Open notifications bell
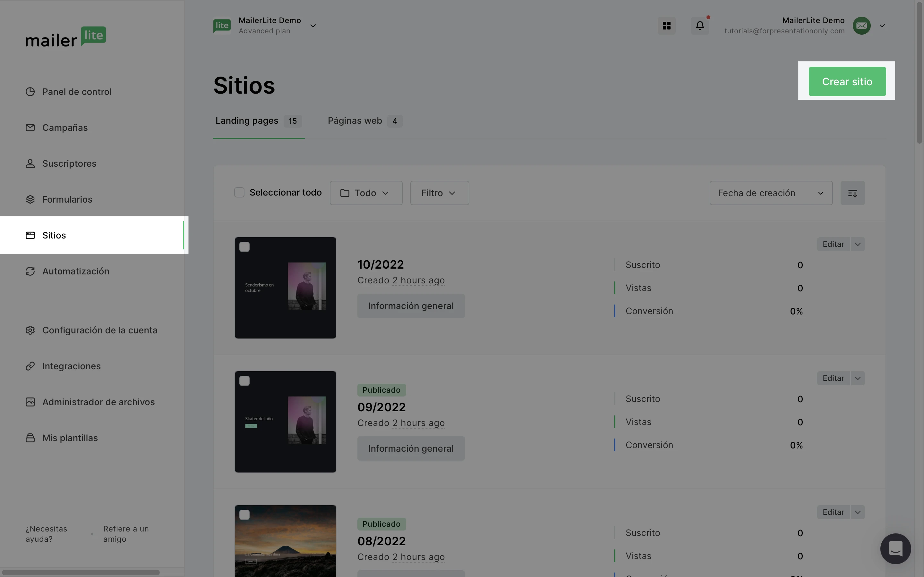The image size is (924, 577). (x=699, y=26)
